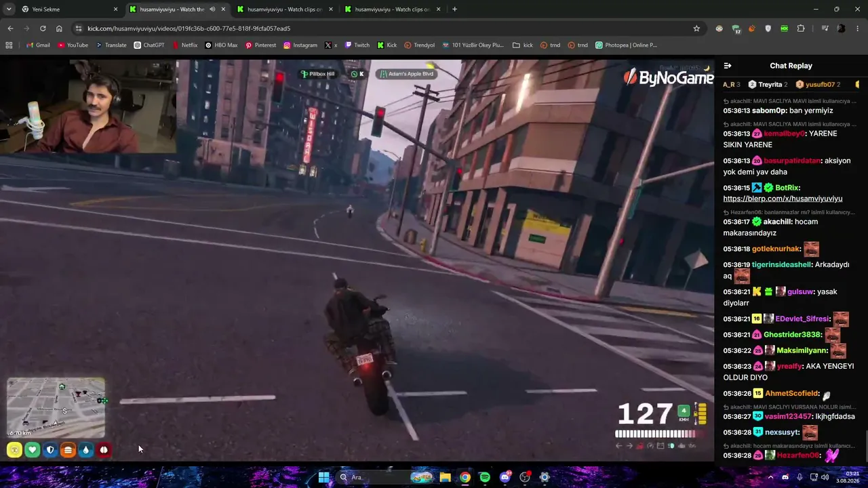Click the video player area
This screenshot has height=488, width=868.
(x=357, y=260)
